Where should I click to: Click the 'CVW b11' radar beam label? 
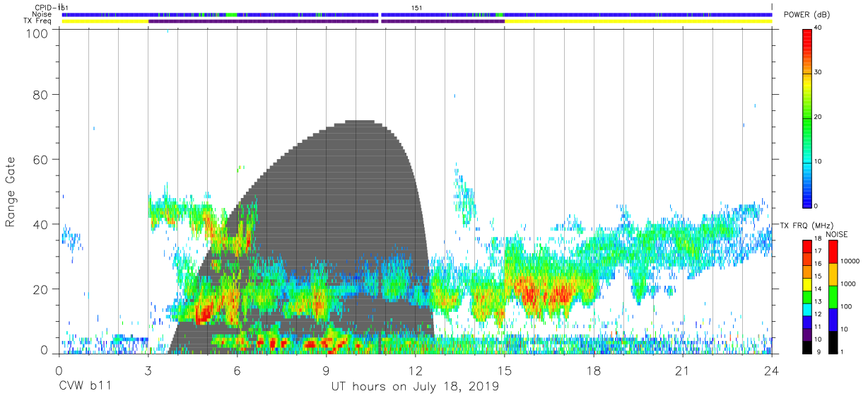click(86, 387)
